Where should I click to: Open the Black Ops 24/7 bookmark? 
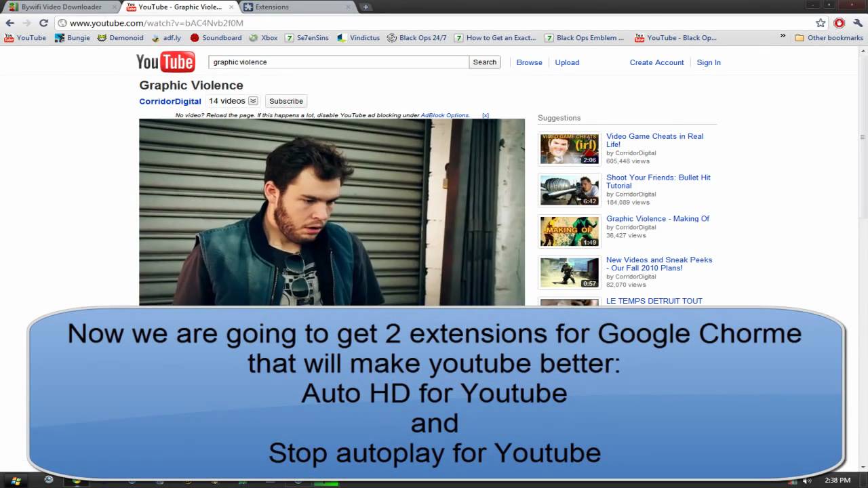417,38
